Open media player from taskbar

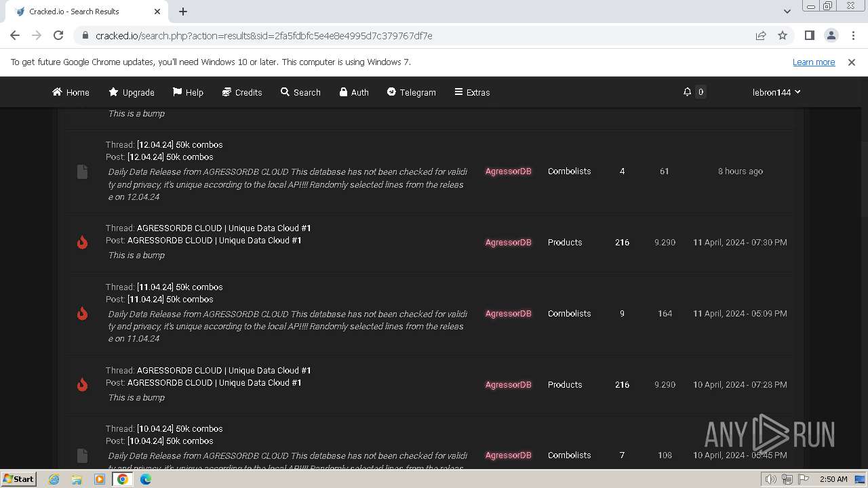[100, 479]
